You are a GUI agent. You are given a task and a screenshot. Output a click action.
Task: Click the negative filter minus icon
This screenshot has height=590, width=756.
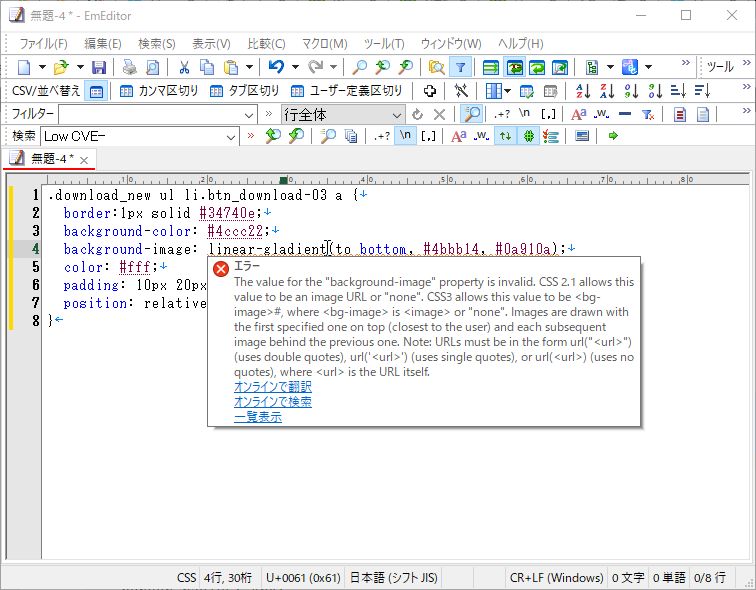coord(625,114)
